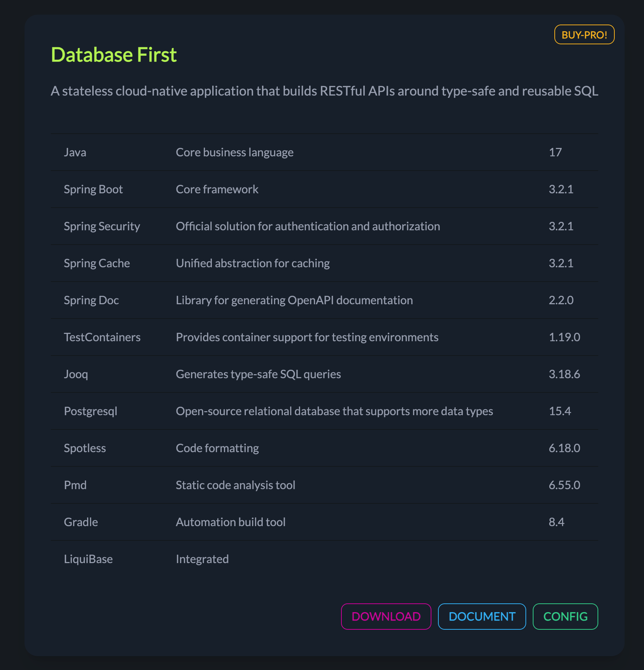Click Spotless version 6.18.0
The height and width of the screenshot is (670, 644).
tap(564, 448)
